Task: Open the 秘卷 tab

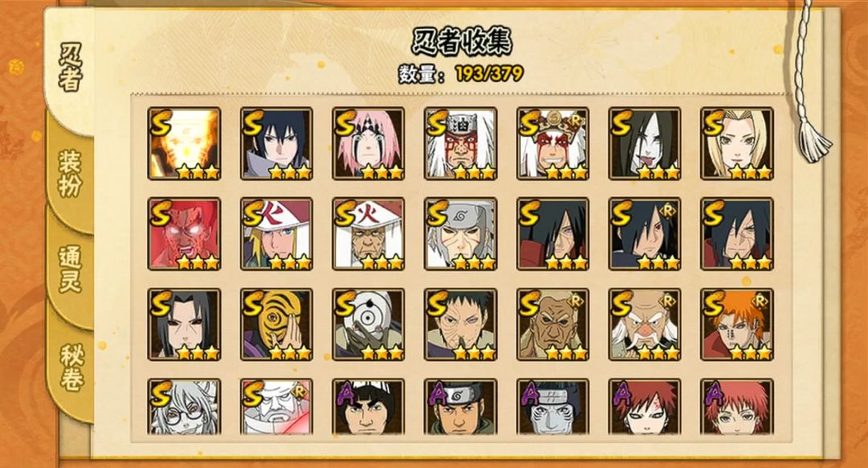Action: [x=70, y=367]
